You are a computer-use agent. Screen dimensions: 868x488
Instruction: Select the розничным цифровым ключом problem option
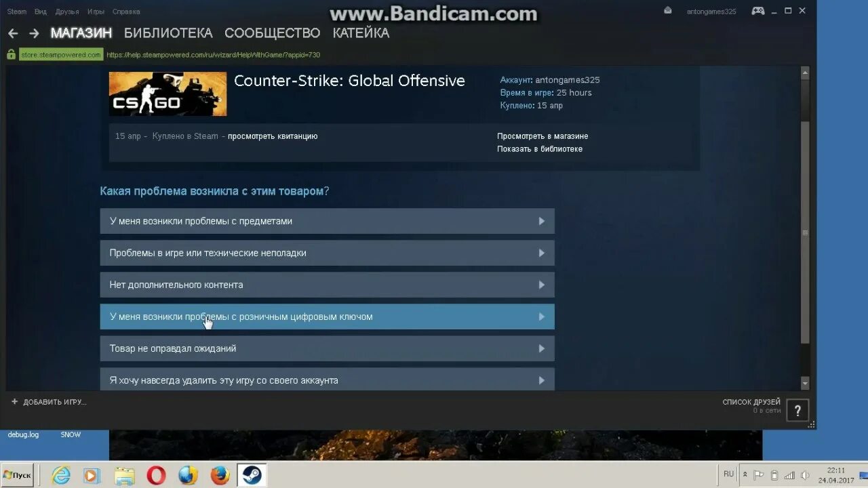pos(327,317)
